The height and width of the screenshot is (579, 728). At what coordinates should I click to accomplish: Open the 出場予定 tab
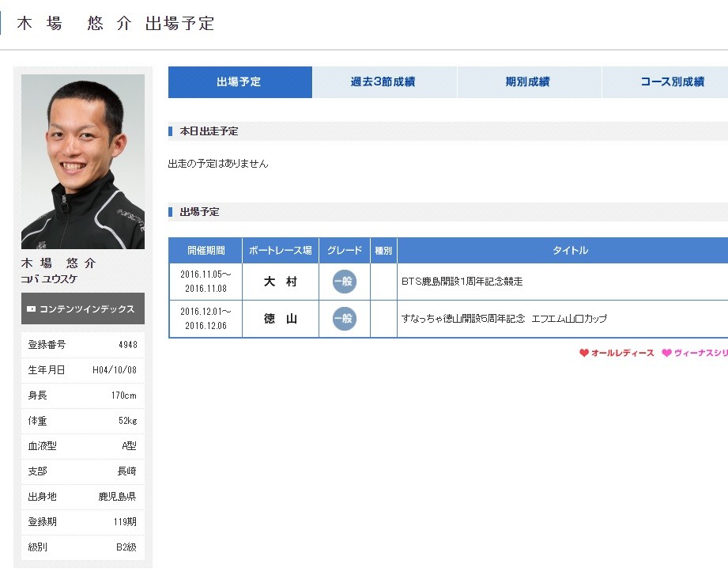pyautogui.click(x=240, y=82)
